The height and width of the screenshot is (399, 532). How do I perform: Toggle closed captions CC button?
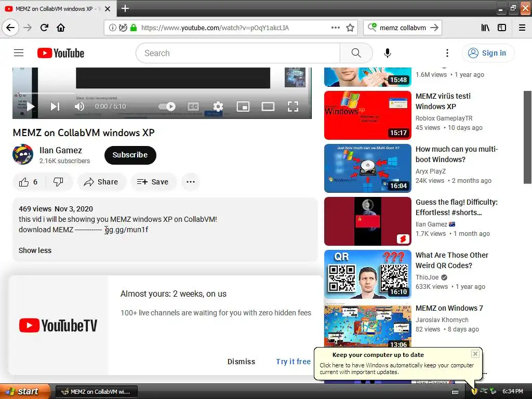(x=193, y=107)
